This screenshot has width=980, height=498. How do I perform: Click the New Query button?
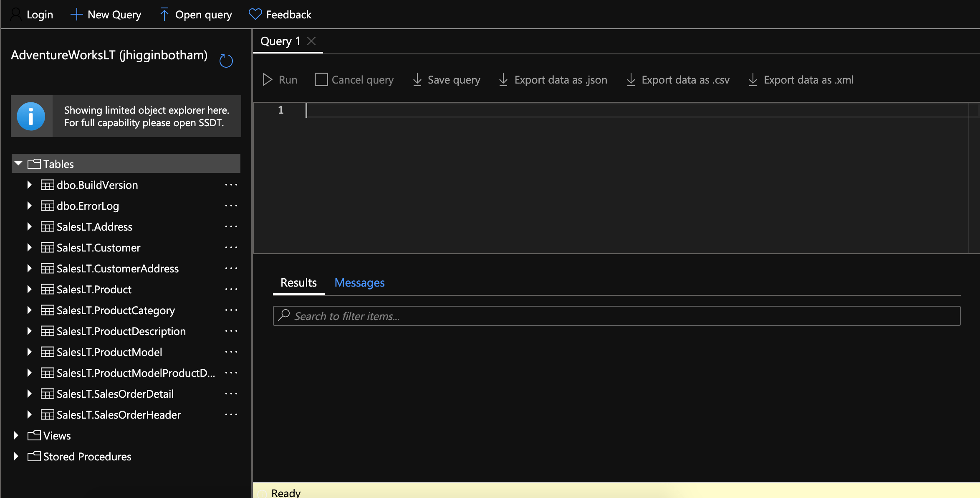106,15
